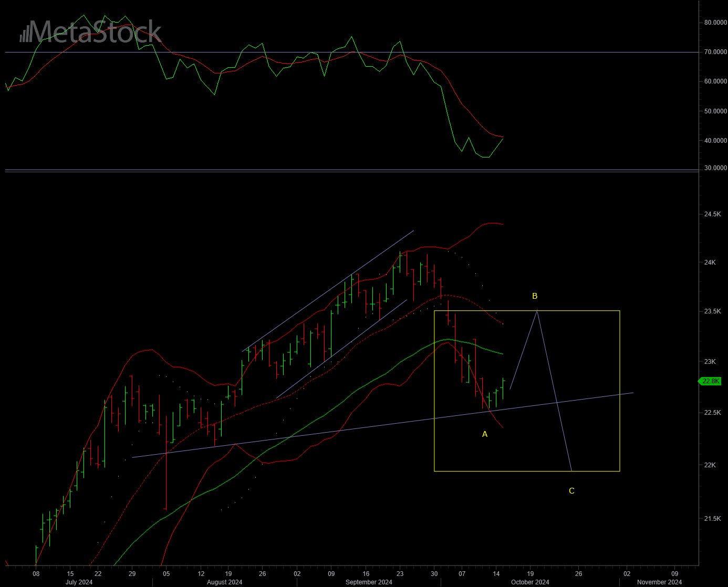
Task: Click the 80.0000 indicator scale value
Action: click(x=715, y=23)
